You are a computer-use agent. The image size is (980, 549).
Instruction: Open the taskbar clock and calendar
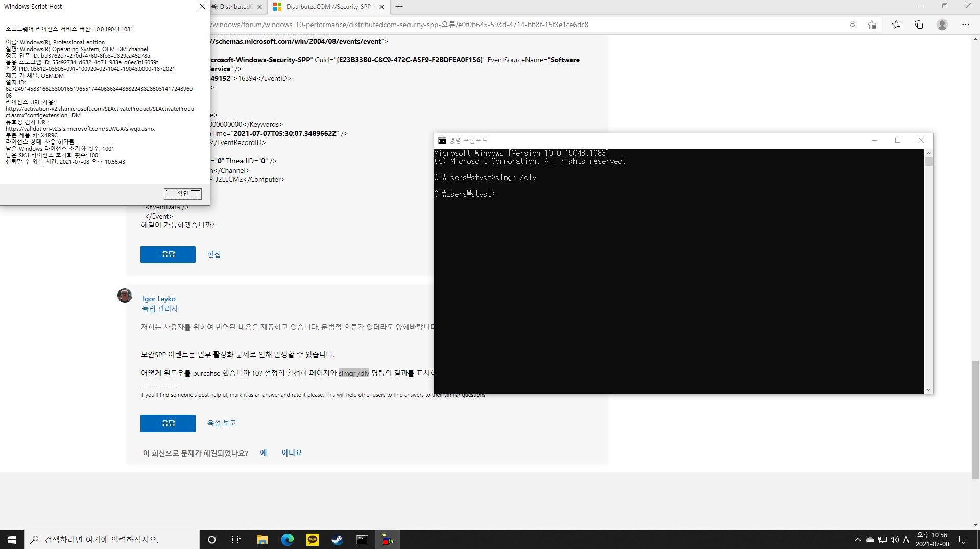point(932,539)
